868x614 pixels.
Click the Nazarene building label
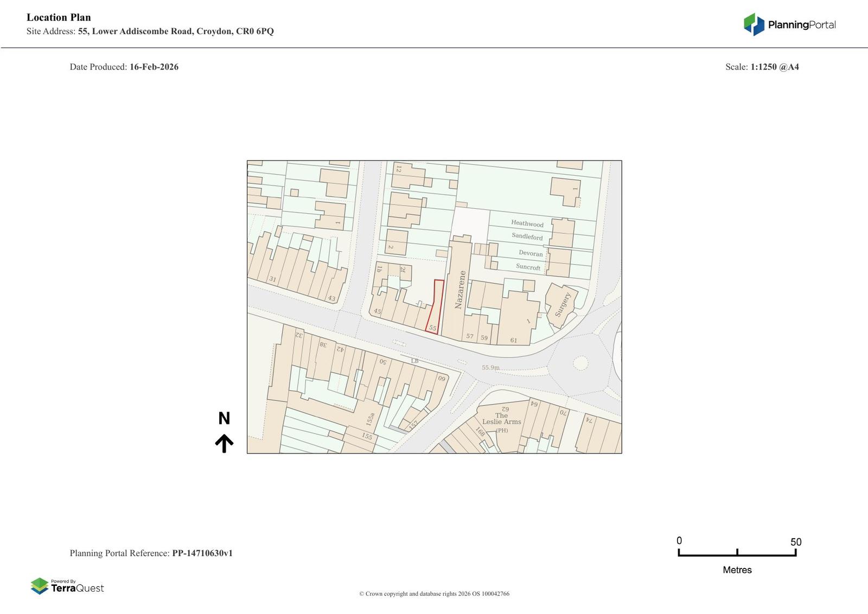[x=459, y=290]
